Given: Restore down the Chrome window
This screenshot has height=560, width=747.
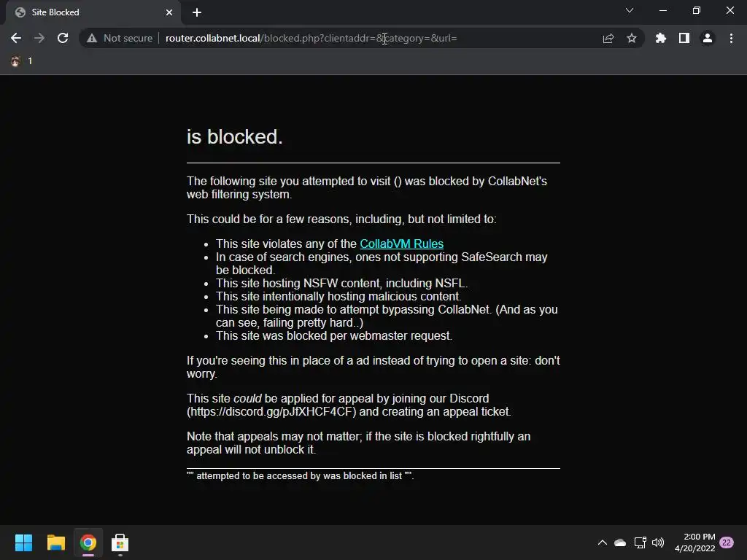Looking at the screenshot, I should click(x=697, y=10).
